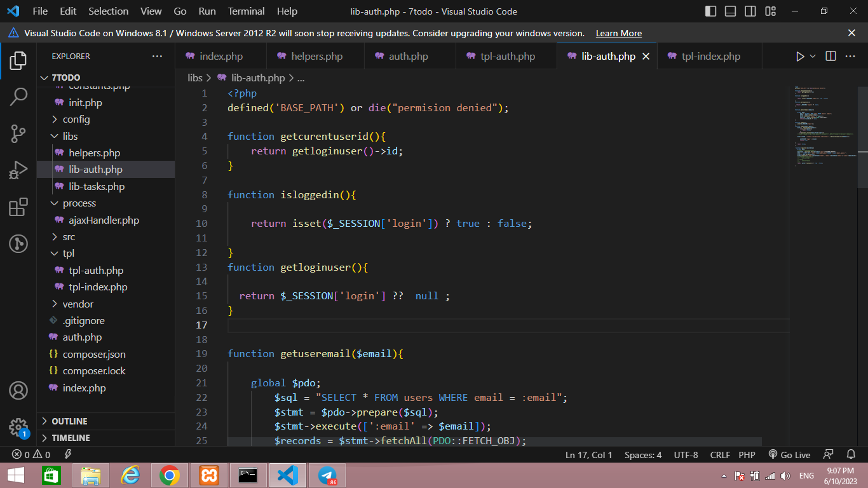Image resolution: width=868 pixels, height=488 pixels.
Task: Open the View menu
Action: tap(151, 11)
